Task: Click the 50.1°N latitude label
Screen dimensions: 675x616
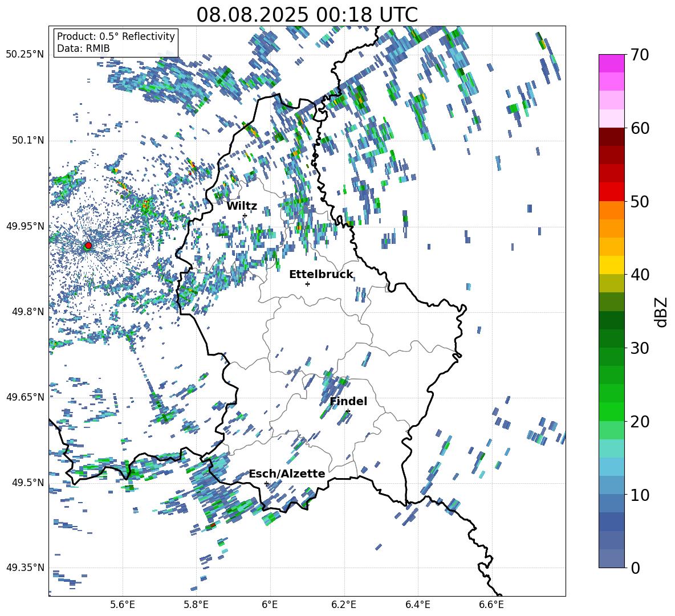Action: (x=27, y=140)
